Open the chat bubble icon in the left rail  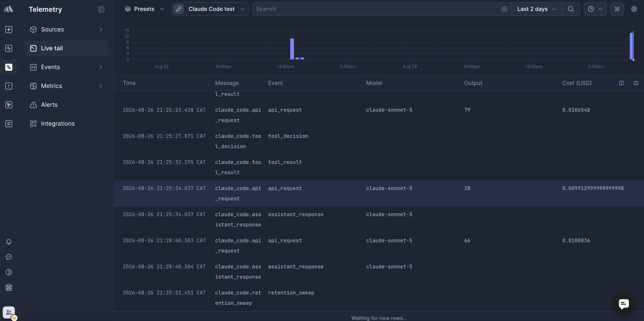[9, 257]
